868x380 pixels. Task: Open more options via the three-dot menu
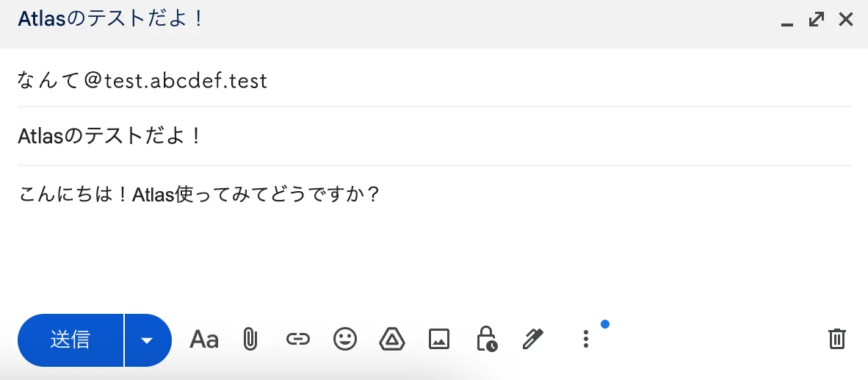[585, 339]
